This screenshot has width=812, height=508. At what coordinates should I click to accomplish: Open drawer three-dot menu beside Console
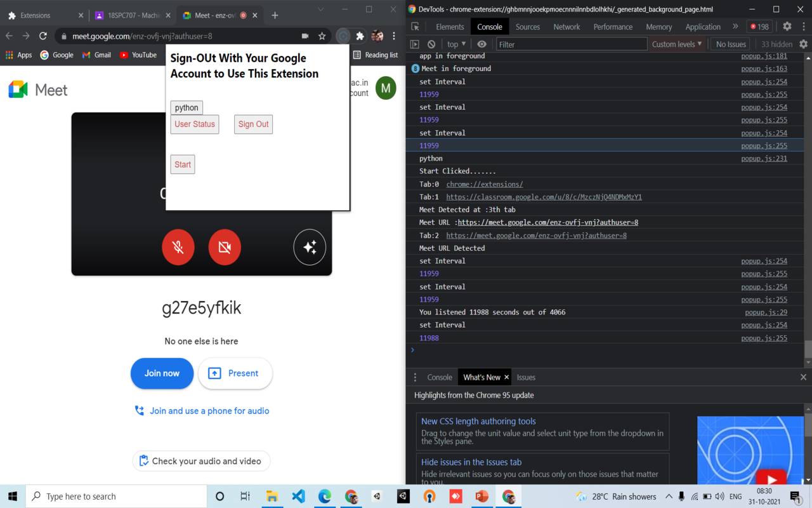416,377
